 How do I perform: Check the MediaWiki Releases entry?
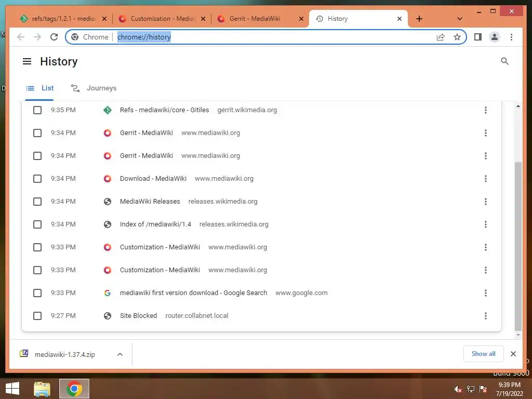pos(37,202)
